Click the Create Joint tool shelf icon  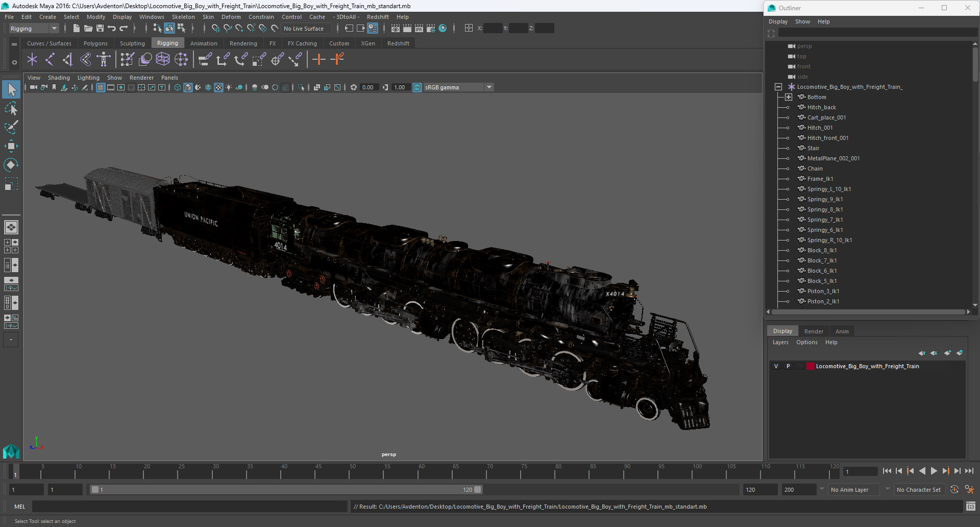(x=50, y=60)
